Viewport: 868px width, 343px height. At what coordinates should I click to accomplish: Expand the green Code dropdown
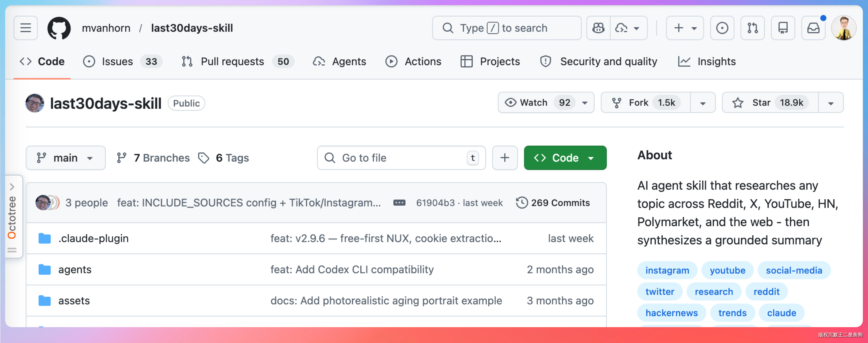565,158
